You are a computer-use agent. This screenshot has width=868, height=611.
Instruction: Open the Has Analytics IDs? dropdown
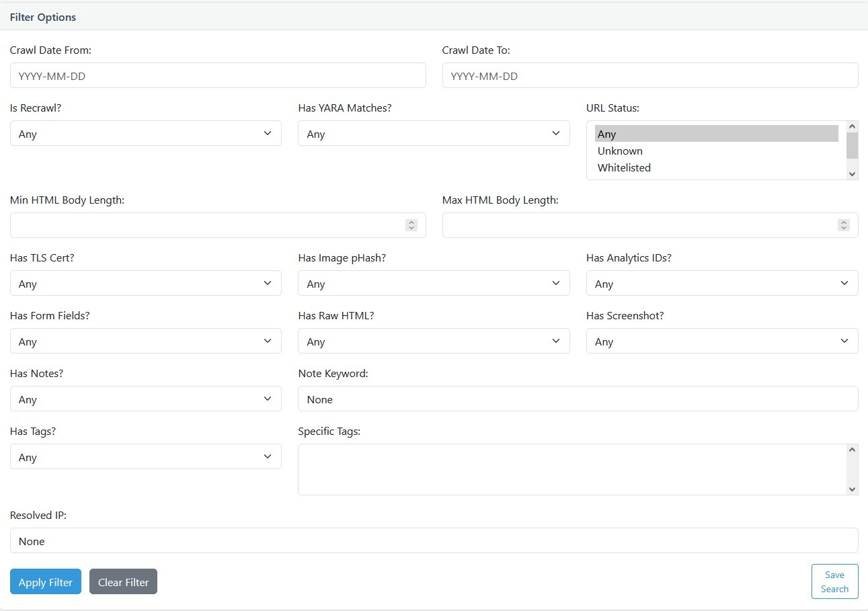(x=722, y=283)
